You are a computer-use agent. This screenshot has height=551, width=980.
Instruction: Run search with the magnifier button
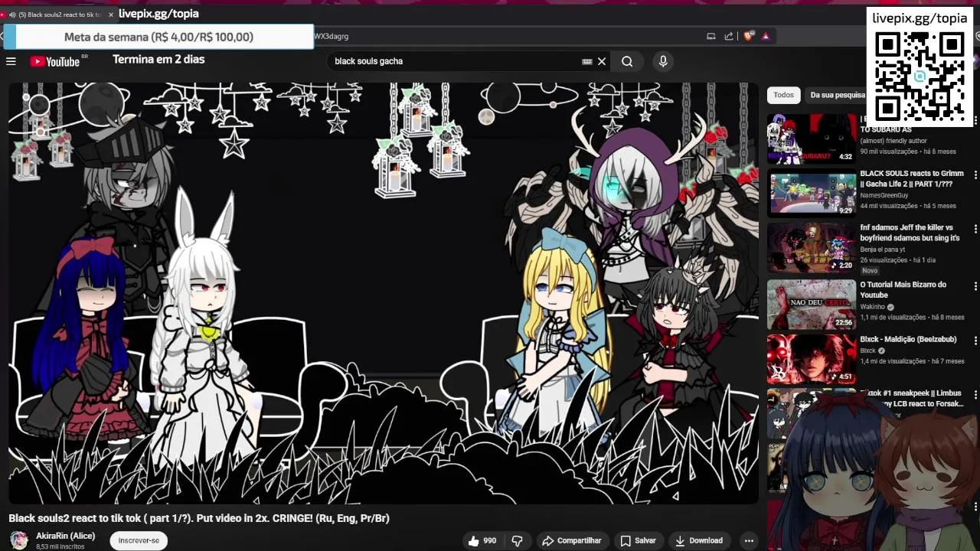(627, 61)
